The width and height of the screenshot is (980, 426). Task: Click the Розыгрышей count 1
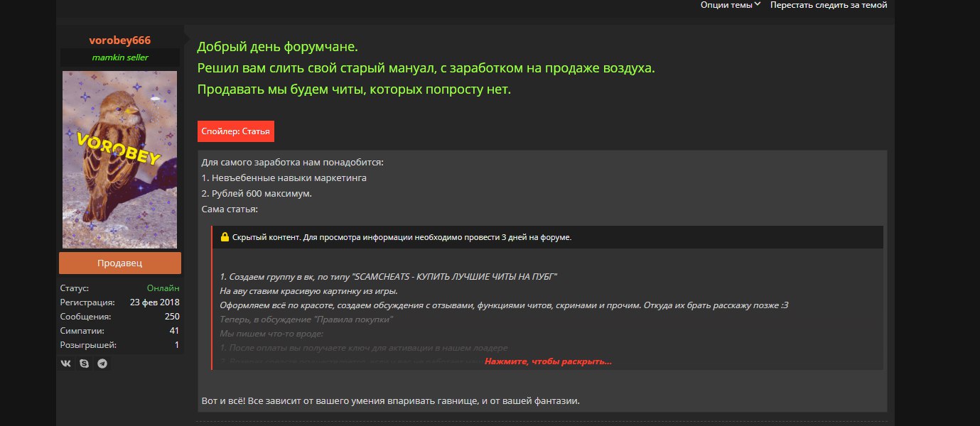[x=177, y=345]
